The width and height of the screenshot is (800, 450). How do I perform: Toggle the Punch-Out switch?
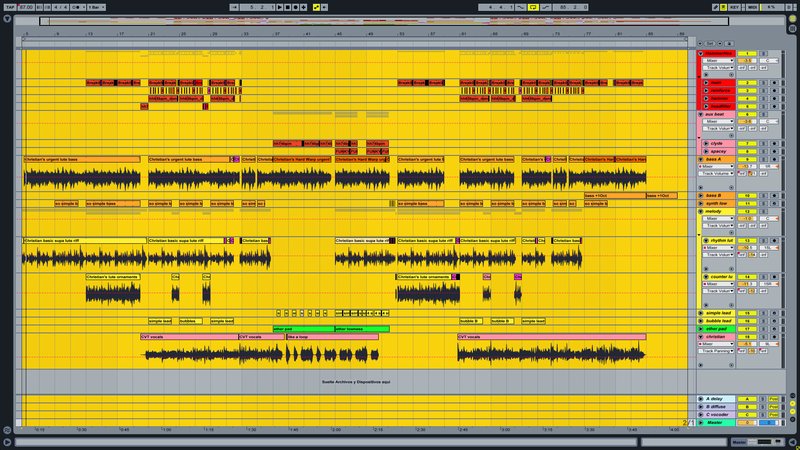click(545, 7)
